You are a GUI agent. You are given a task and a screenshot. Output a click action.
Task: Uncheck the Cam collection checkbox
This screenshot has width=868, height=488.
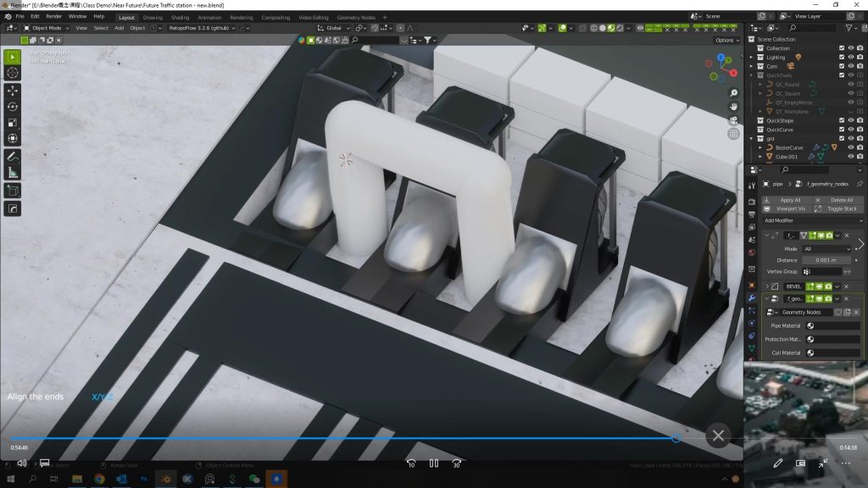click(841, 66)
